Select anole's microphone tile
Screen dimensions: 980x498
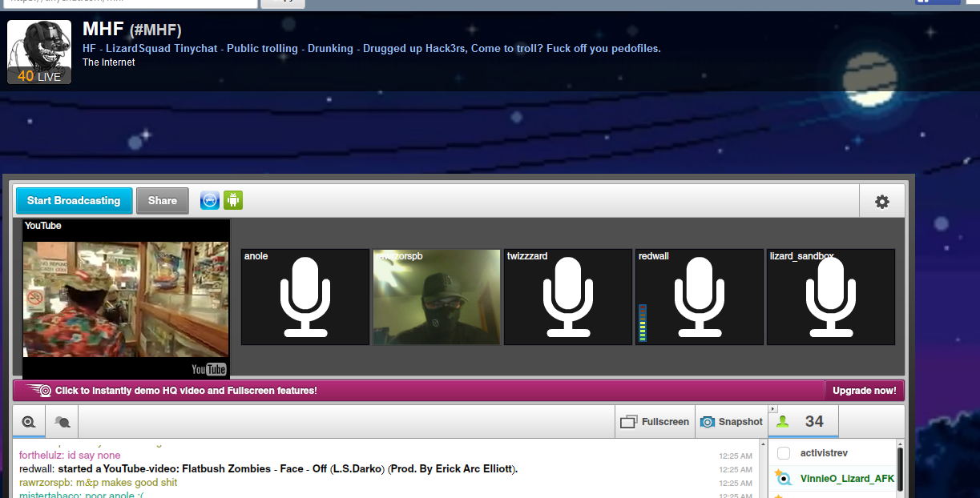pyautogui.click(x=305, y=297)
